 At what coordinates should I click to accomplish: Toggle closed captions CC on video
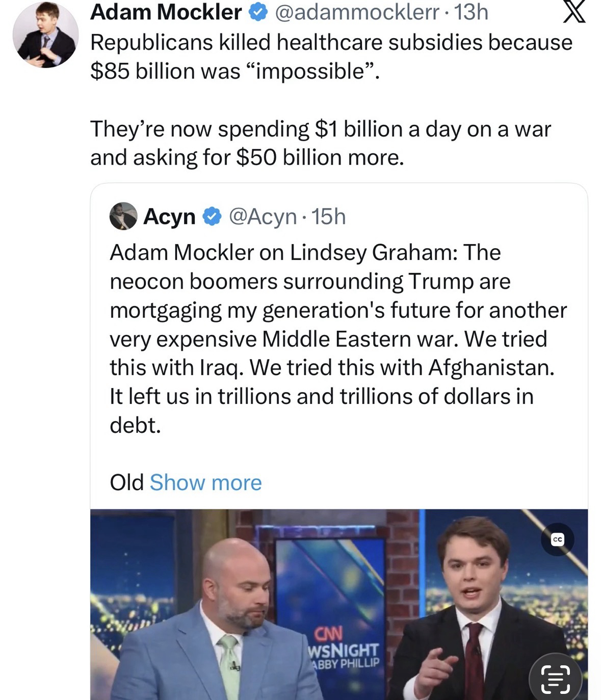558,539
